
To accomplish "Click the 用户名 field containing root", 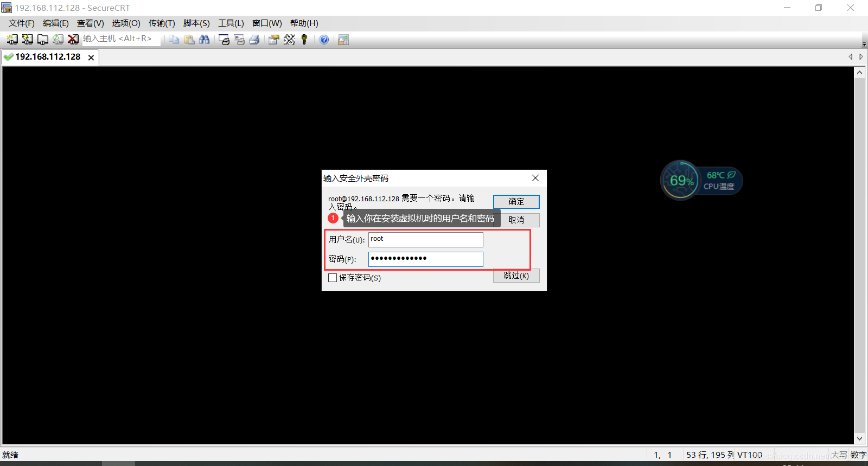I will click(x=426, y=240).
